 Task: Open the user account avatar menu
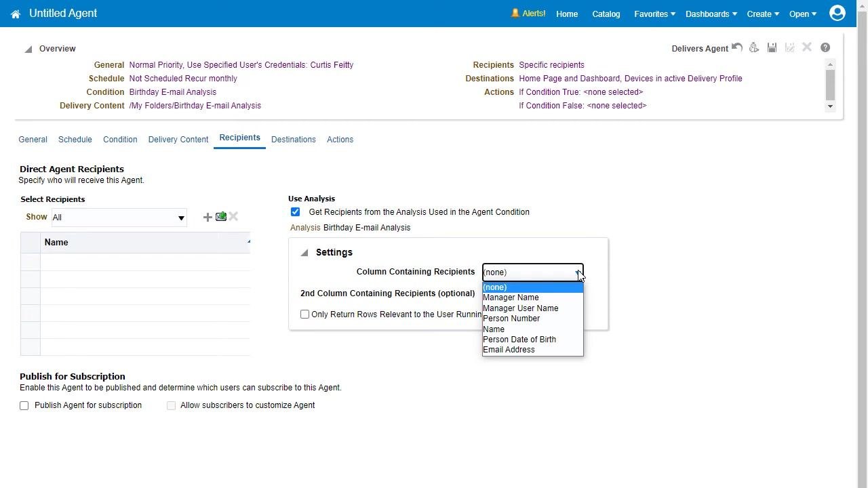pos(837,13)
